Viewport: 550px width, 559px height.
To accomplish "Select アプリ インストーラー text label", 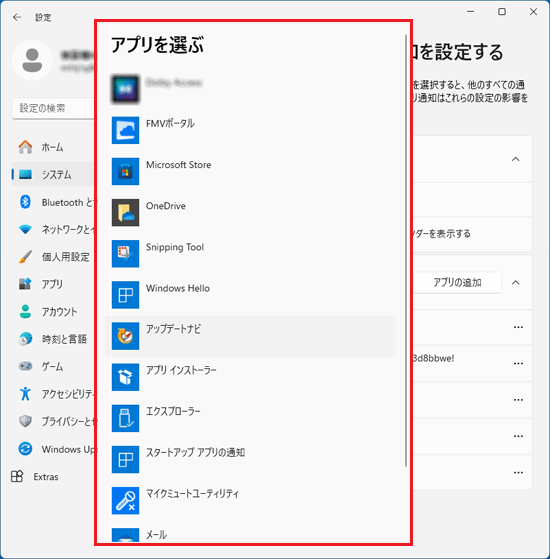I will pyautogui.click(x=181, y=370).
